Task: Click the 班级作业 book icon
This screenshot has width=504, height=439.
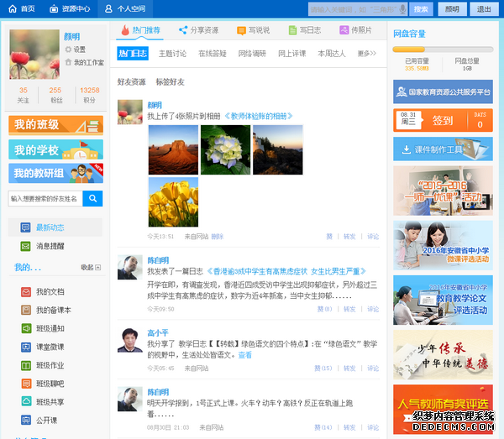Action: (26, 365)
